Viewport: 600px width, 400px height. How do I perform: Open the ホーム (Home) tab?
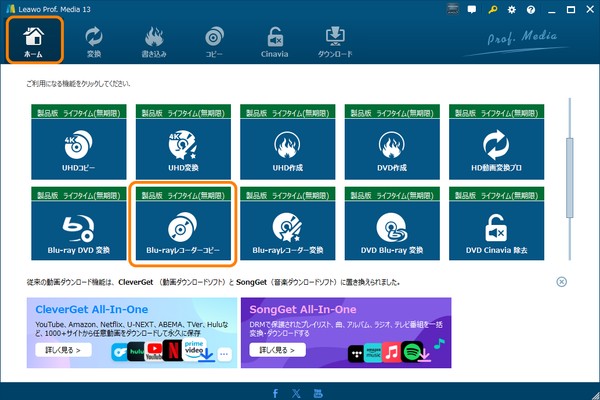tap(34, 40)
